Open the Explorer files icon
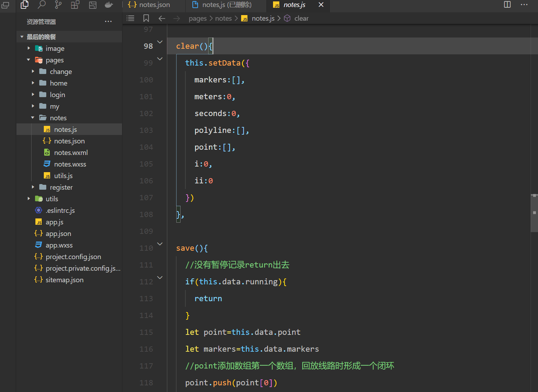The height and width of the screenshot is (392, 538). [25, 5]
